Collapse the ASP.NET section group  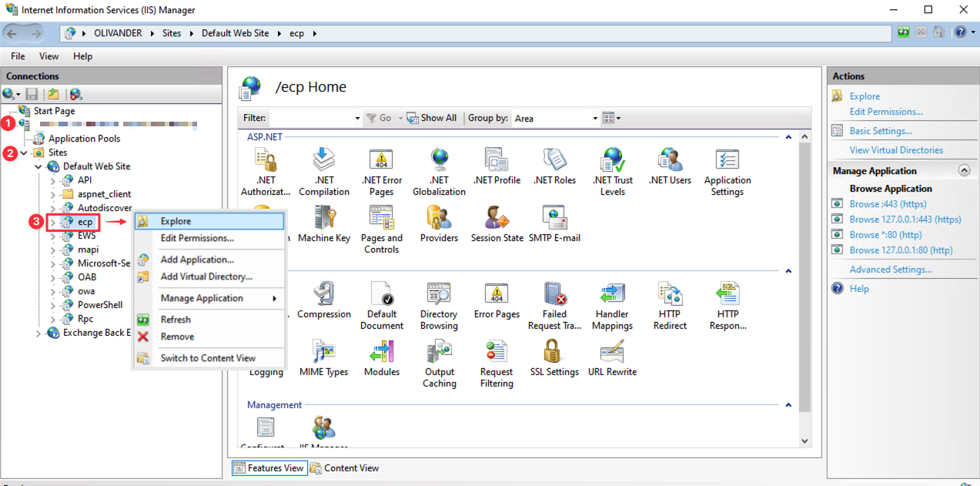788,137
